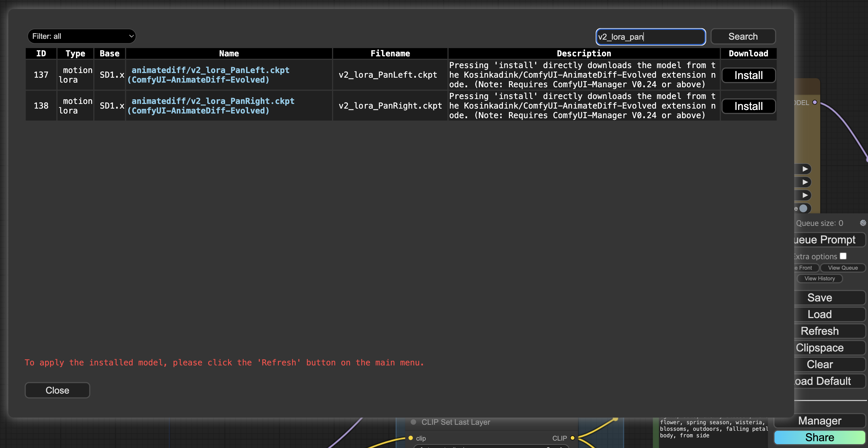The height and width of the screenshot is (448, 868).
Task: Toggle the round switch on the node
Action: (x=803, y=208)
